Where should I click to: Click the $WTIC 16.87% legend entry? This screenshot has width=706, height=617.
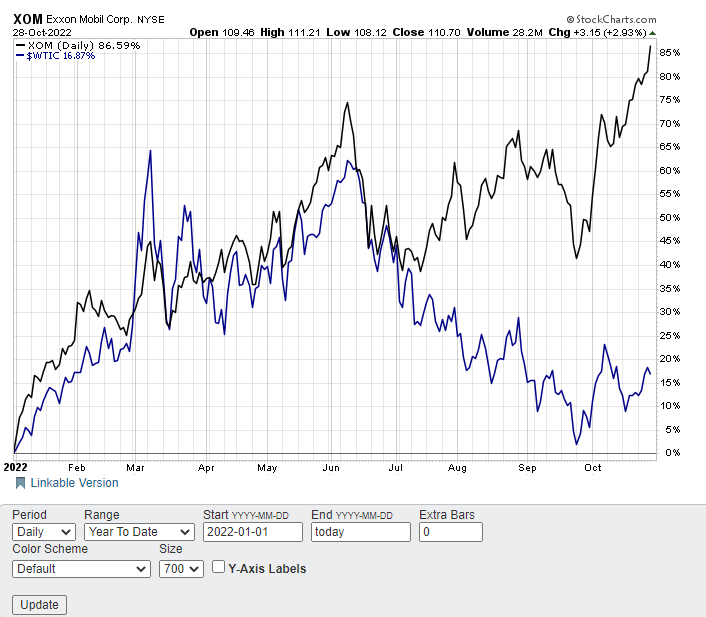(55, 55)
